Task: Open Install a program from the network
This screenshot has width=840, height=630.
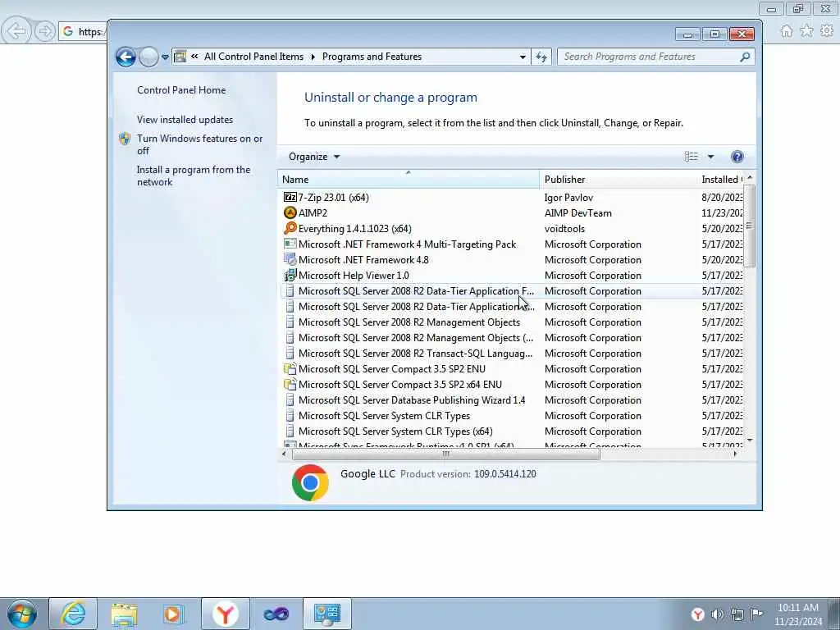Action: [x=194, y=176]
